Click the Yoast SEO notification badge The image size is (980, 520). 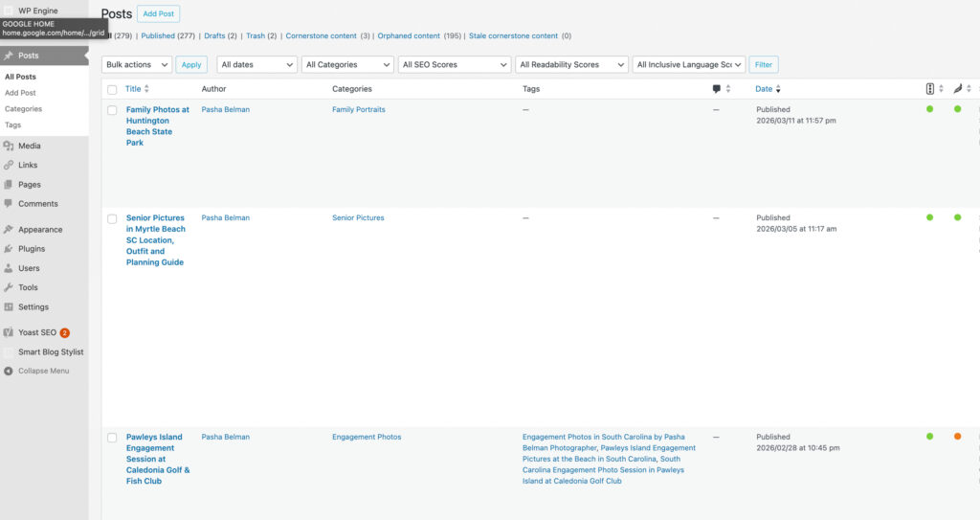(x=64, y=333)
